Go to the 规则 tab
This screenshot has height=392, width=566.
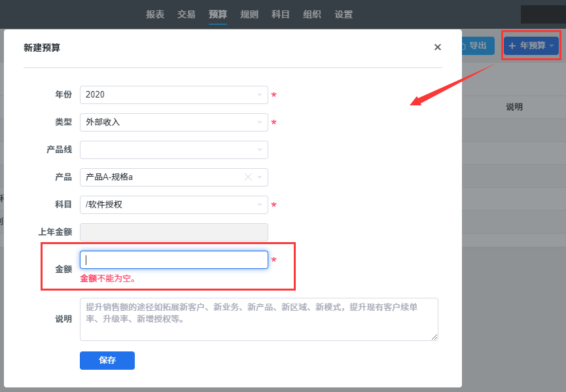249,14
